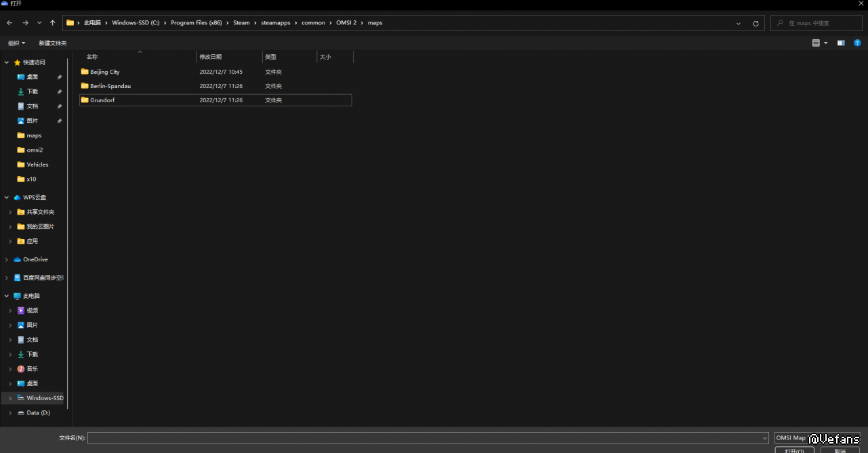Navigate to Steam in the breadcrumb
This screenshot has height=453, width=868.
pos(241,23)
